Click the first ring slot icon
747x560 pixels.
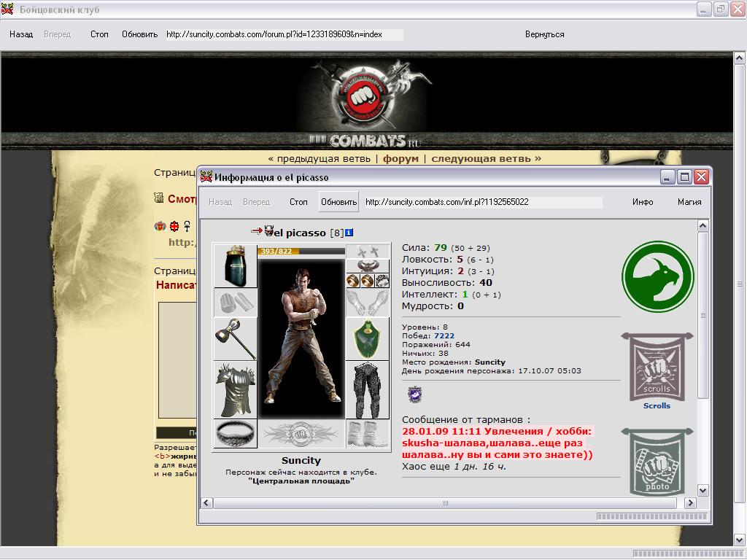pos(353,281)
